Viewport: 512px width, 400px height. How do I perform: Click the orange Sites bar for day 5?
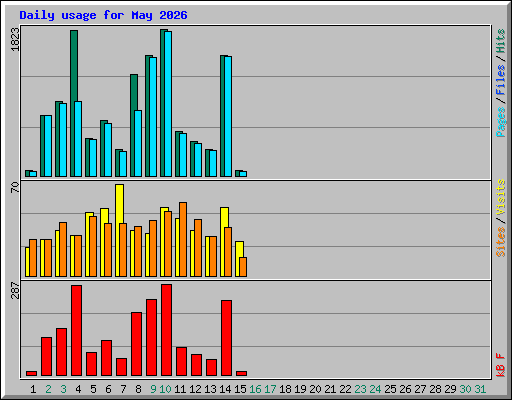click(93, 246)
